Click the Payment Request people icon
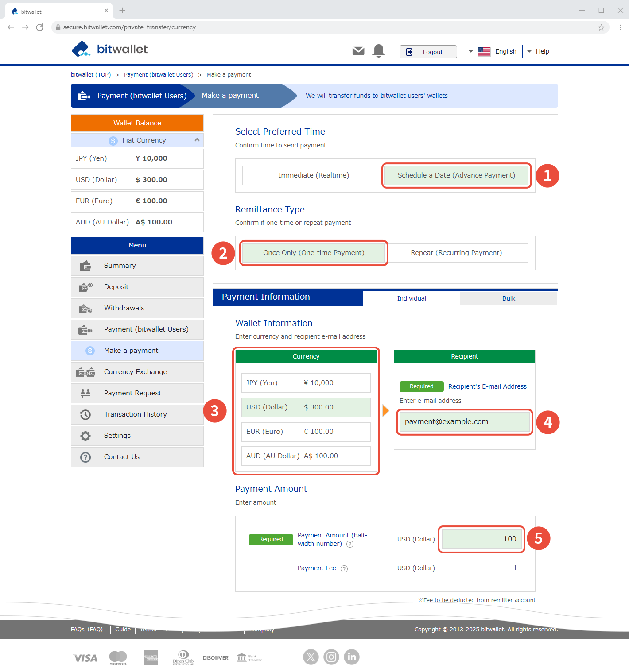This screenshot has height=672, width=629. click(x=85, y=393)
